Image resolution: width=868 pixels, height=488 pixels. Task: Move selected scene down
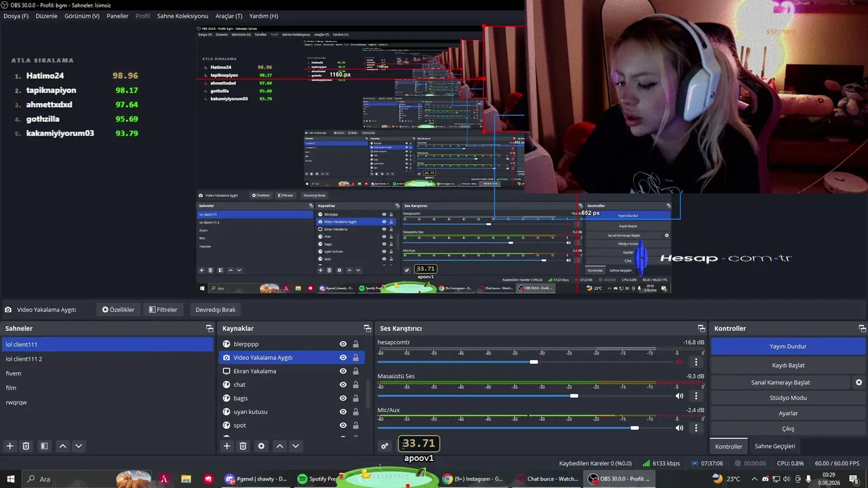coord(79,446)
